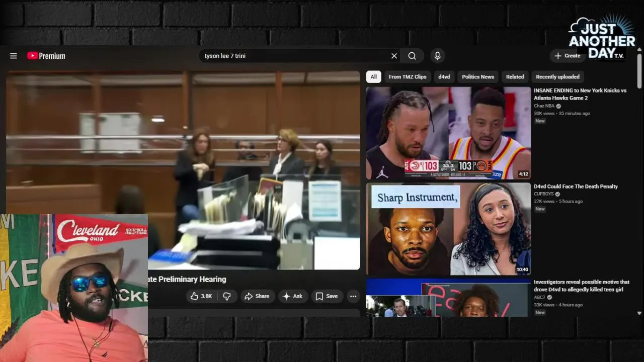Select the Politics News chip

478,77
